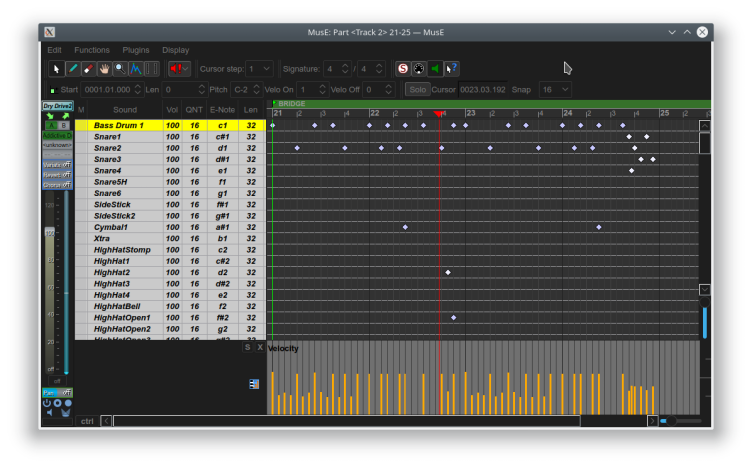The image size is (752, 468).
Task: Select the Pencil draw tool
Action: [x=73, y=69]
